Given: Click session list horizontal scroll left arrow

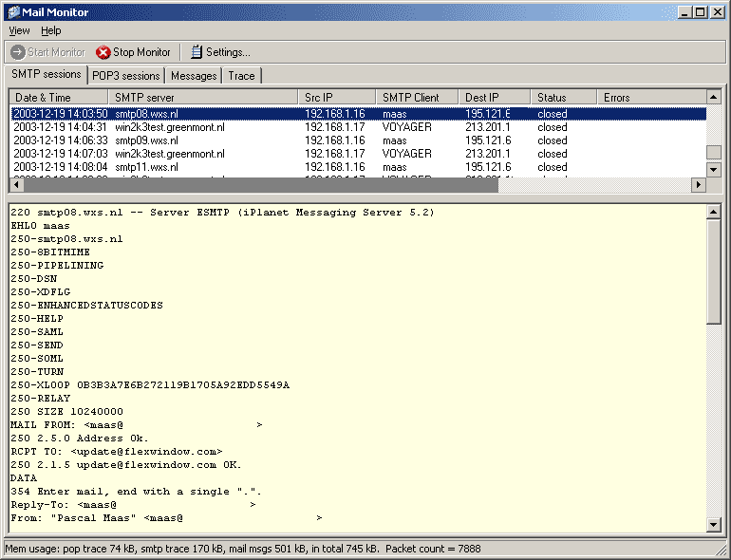Looking at the screenshot, I should [x=17, y=185].
